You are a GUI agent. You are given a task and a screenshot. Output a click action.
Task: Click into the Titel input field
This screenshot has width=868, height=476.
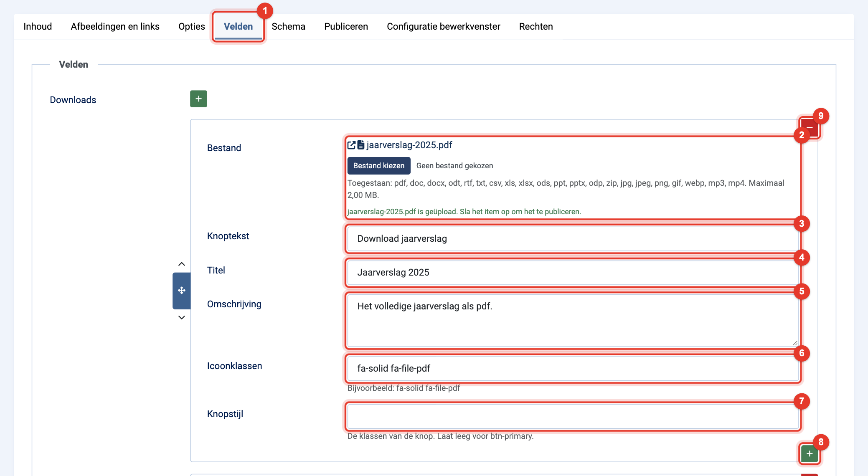coord(573,273)
